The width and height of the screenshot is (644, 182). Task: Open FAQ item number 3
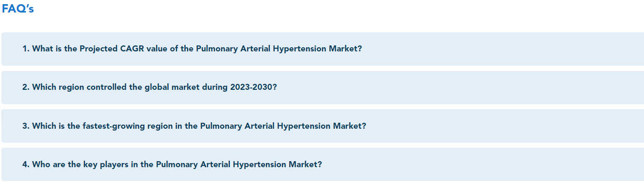coord(323,126)
